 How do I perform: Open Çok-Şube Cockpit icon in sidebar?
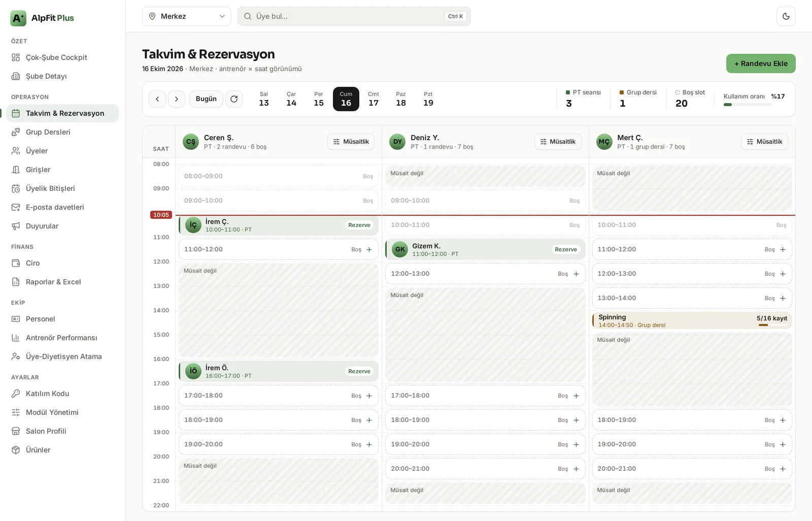pos(16,57)
